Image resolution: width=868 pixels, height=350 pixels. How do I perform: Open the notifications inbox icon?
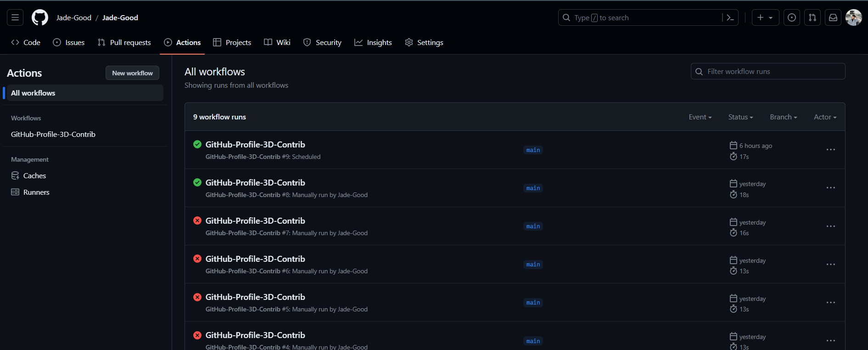tap(833, 17)
